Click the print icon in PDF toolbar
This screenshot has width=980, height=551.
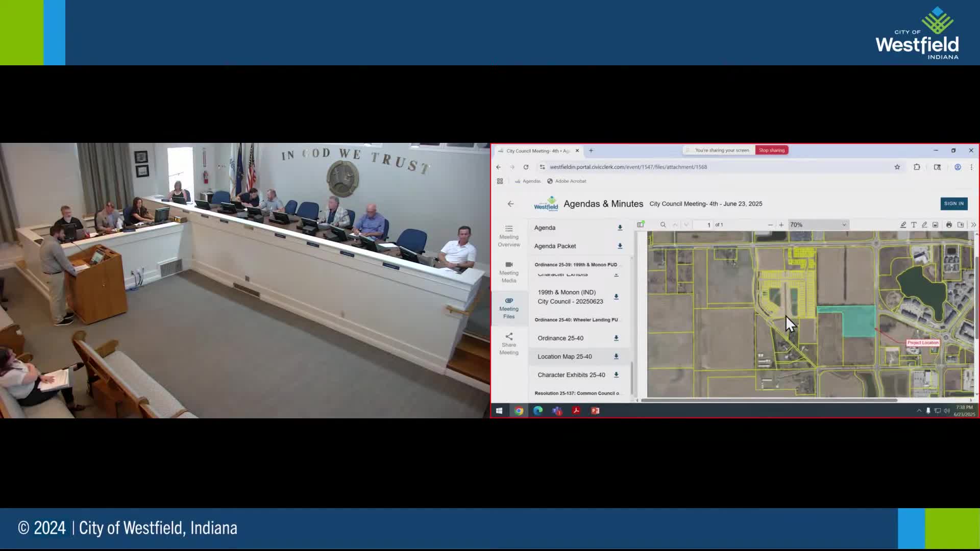point(949,224)
